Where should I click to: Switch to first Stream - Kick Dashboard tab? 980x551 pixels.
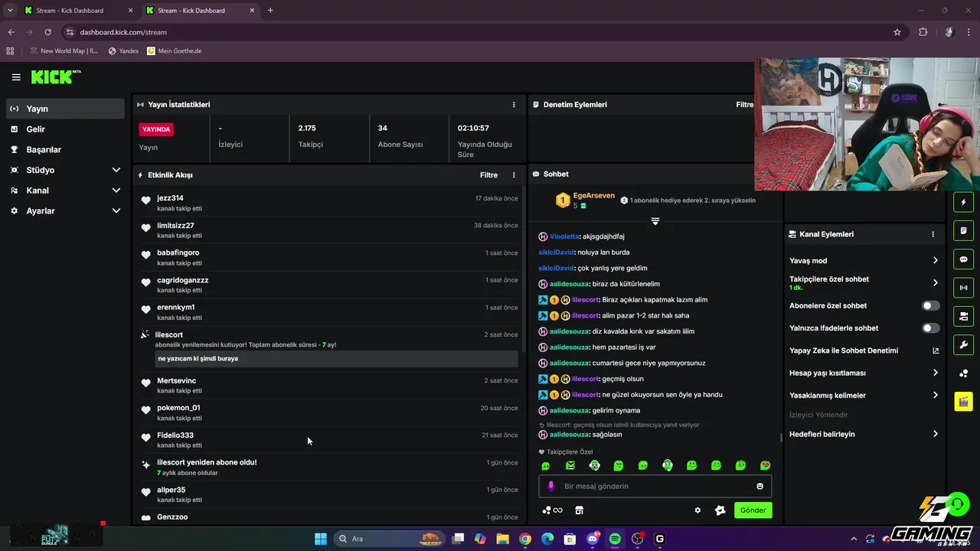coord(78,11)
